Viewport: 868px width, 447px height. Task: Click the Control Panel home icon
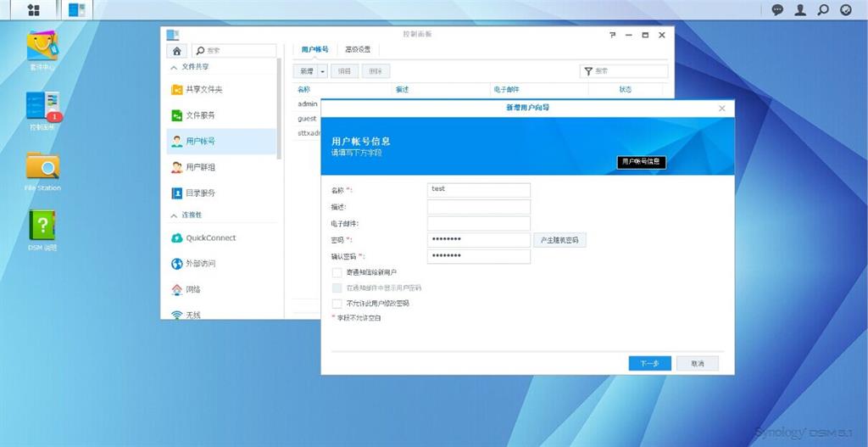coord(176,51)
